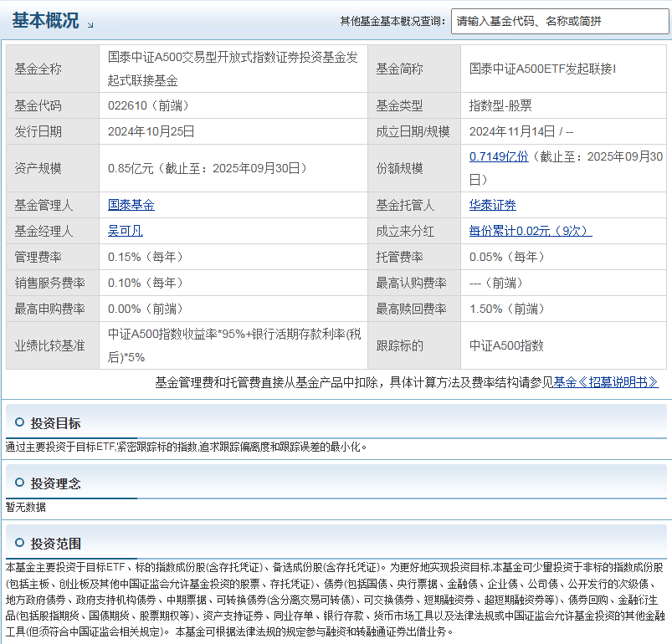Open fund manager 吴可凡 profile link
The height and width of the screenshot is (644, 672).
[126, 231]
